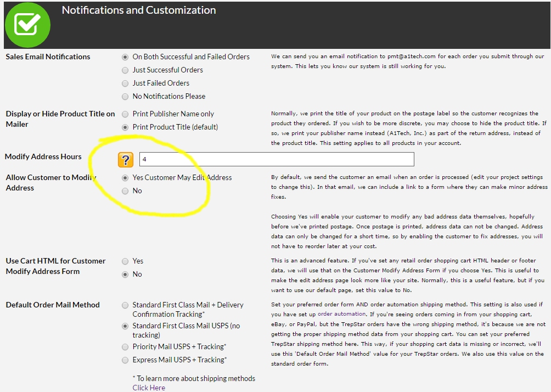551x392 pixels.
Task: Click into Modify Address Hours input field
Action: coord(277,159)
